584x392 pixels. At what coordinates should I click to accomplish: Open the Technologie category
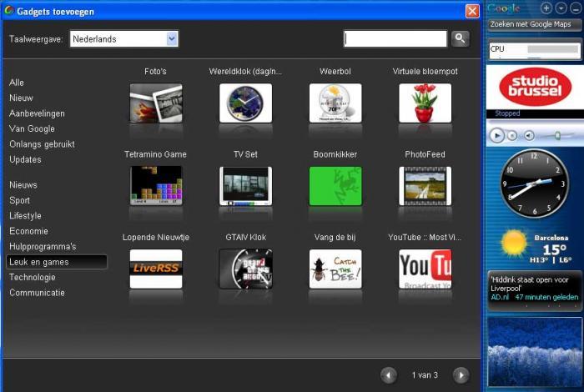(x=33, y=278)
